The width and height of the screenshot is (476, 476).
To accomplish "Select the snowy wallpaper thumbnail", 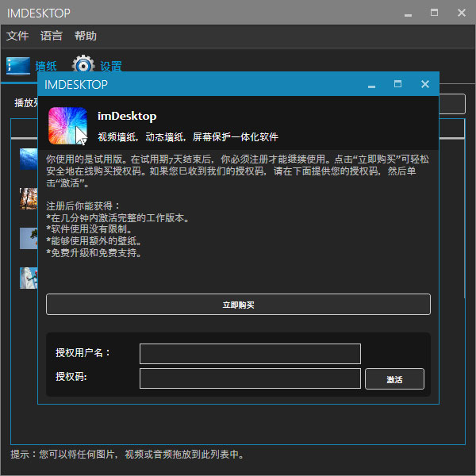I will [29, 278].
